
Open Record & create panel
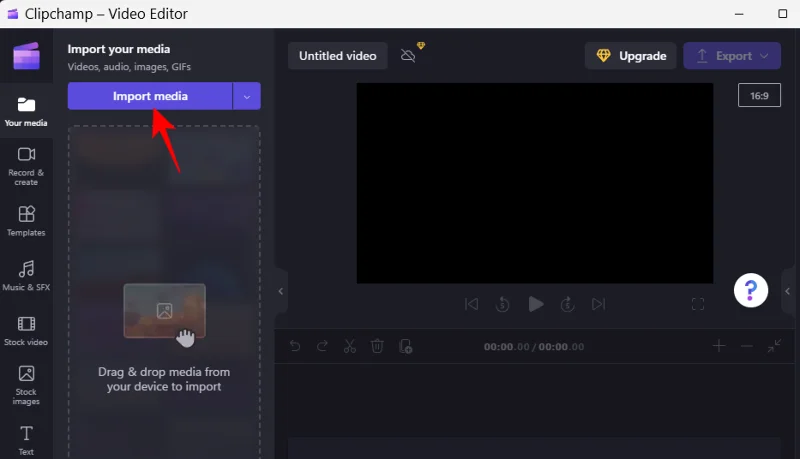tap(26, 166)
